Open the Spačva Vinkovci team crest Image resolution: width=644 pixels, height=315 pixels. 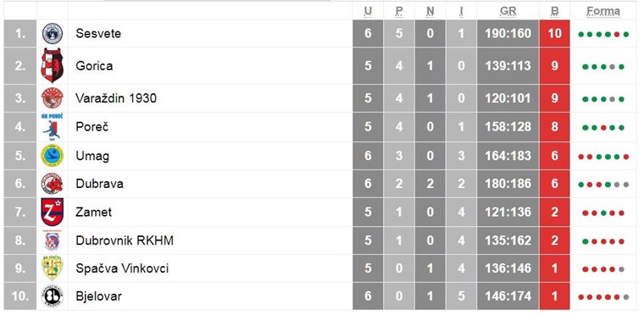(53, 268)
